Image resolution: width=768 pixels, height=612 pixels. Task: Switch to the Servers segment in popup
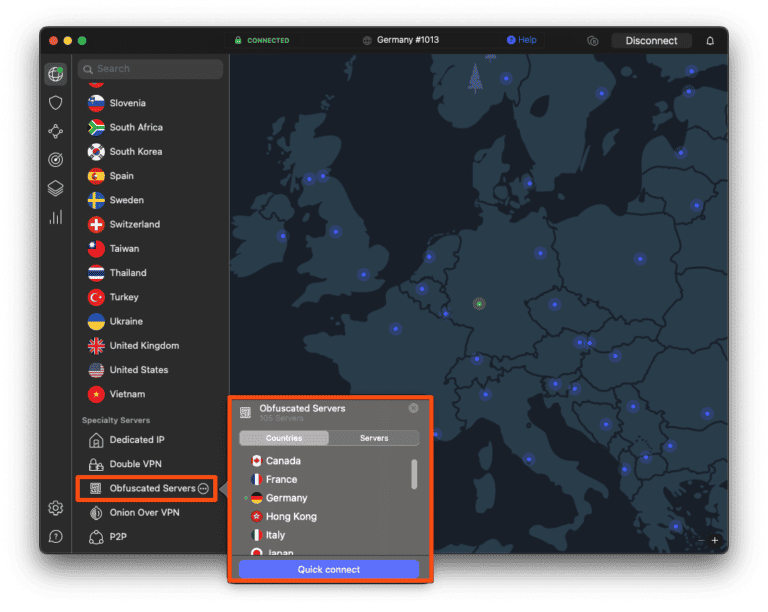click(x=374, y=438)
